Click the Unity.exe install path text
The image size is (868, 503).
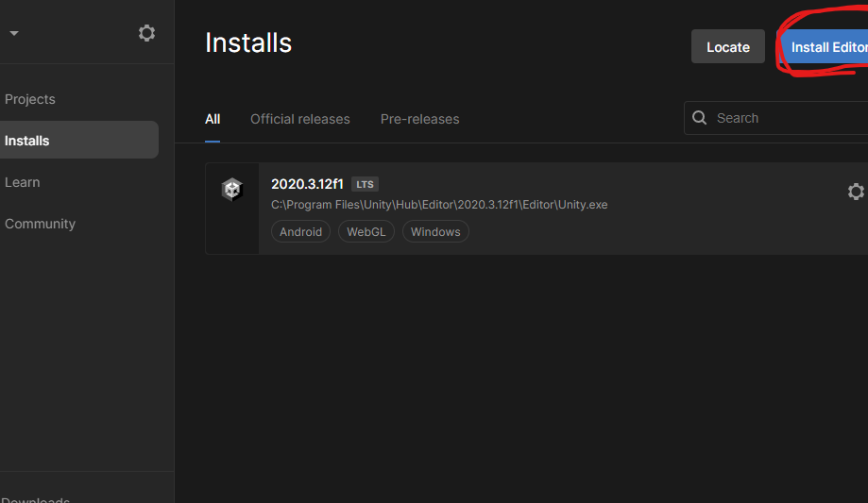pos(439,205)
